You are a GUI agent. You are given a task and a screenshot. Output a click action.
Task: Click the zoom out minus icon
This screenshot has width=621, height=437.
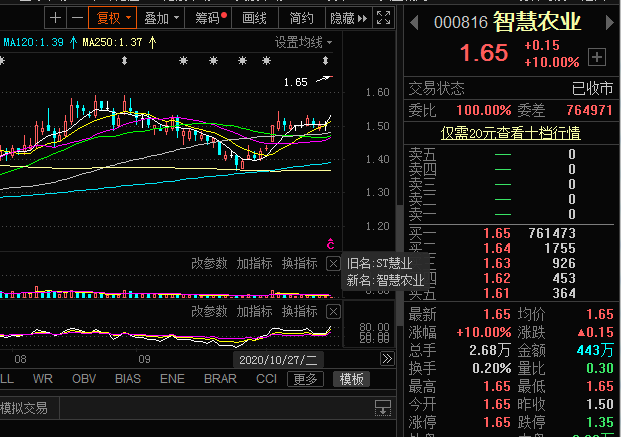(x=75, y=18)
